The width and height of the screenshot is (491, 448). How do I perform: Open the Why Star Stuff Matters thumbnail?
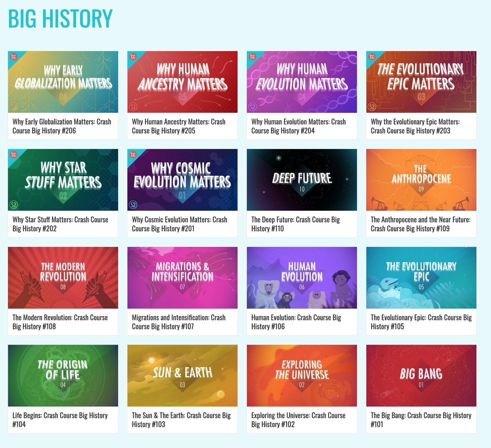pos(63,180)
